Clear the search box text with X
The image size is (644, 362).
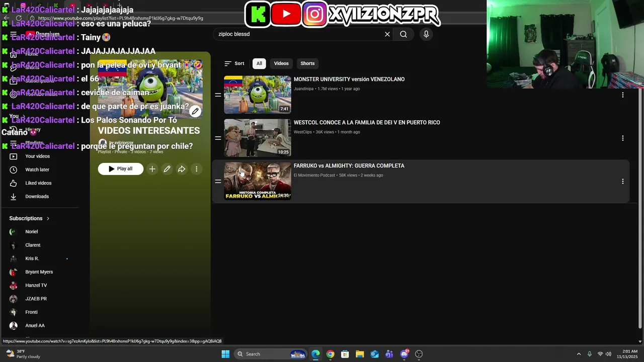point(387,34)
